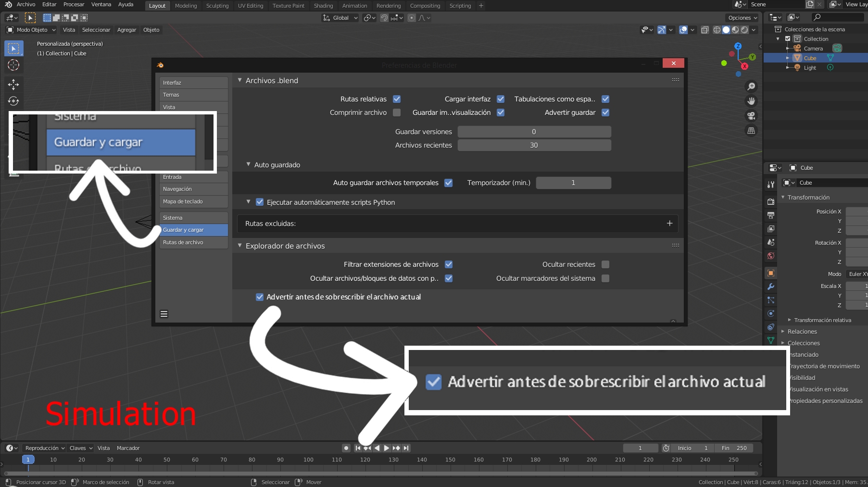Image resolution: width=868 pixels, height=487 pixels.
Task: Enable the Ocultar recientes checkbox
Action: tap(605, 264)
